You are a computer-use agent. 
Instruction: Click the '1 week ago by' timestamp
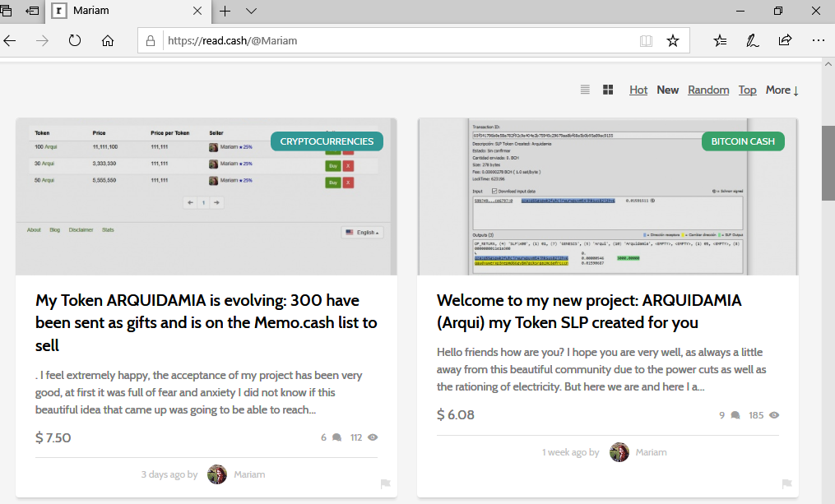pos(571,452)
